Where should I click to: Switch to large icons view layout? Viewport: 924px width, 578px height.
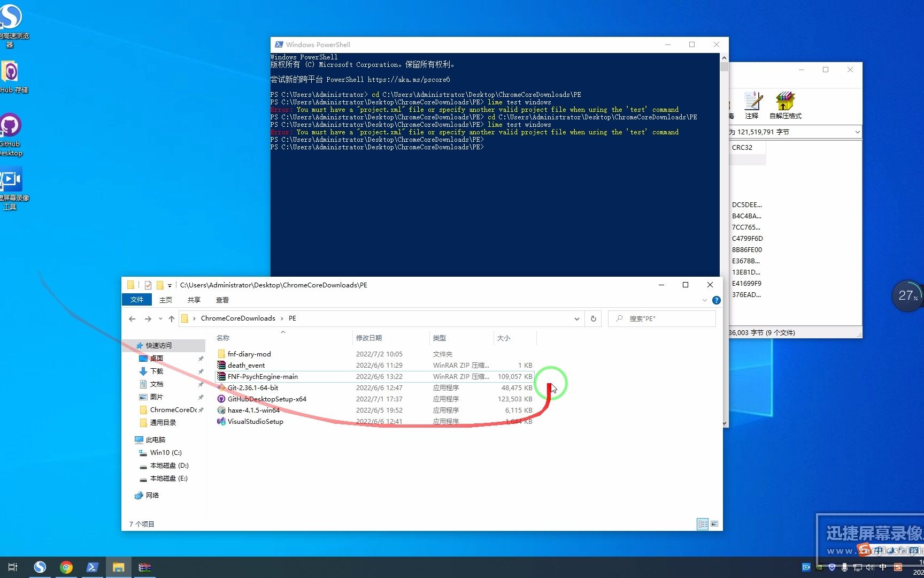pyautogui.click(x=714, y=524)
